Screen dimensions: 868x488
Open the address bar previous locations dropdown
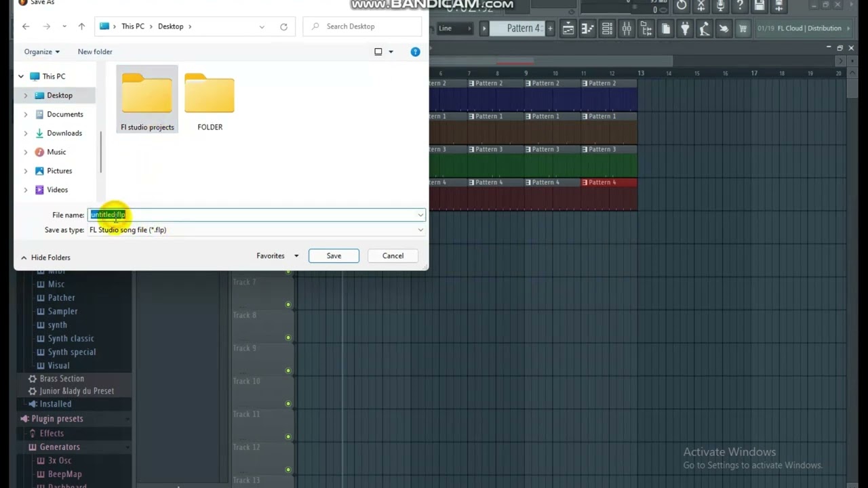pos(262,26)
